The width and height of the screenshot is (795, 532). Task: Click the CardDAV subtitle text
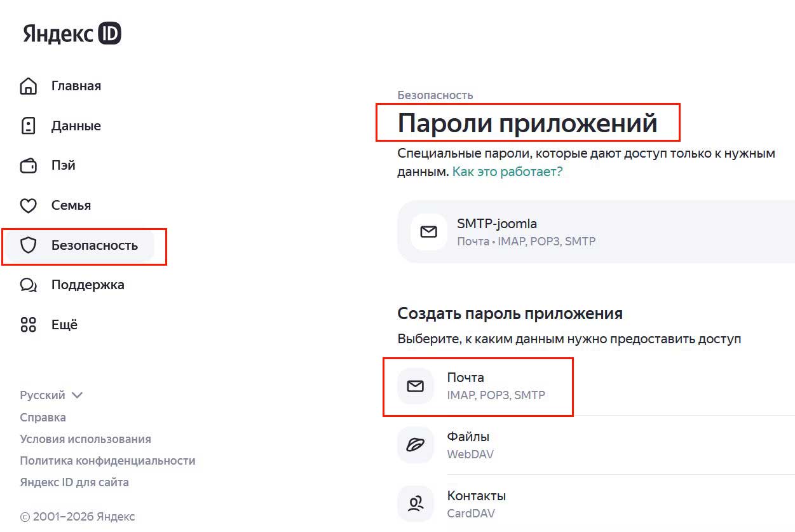point(471,514)
